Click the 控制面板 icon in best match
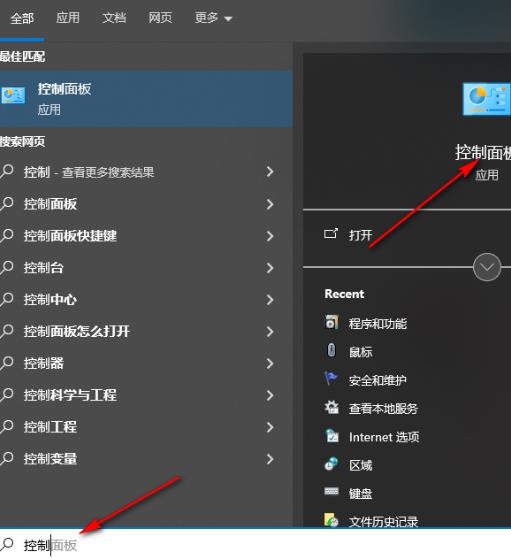Image resolution: width=511 pixels, height=558 pixels. coord(13,95)
